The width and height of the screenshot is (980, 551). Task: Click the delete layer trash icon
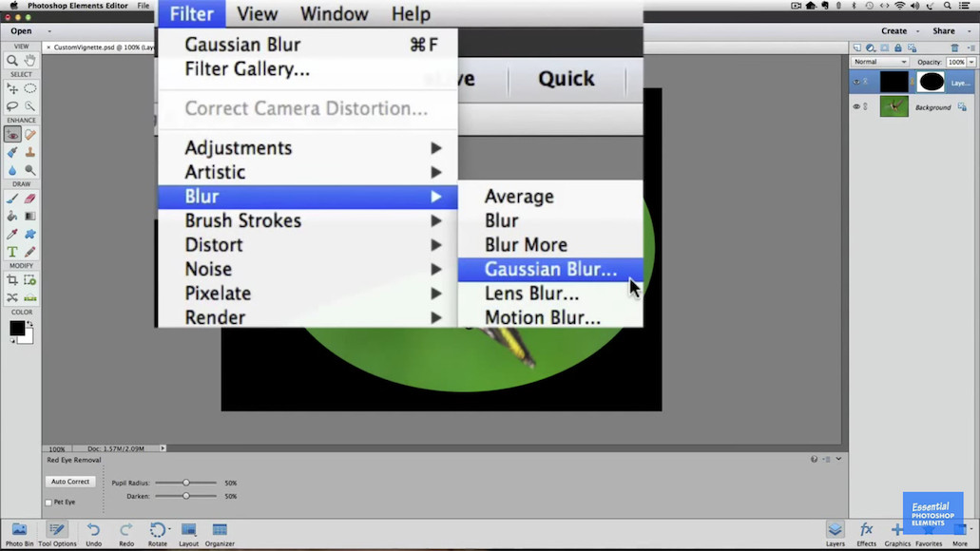tap(954, 47)
